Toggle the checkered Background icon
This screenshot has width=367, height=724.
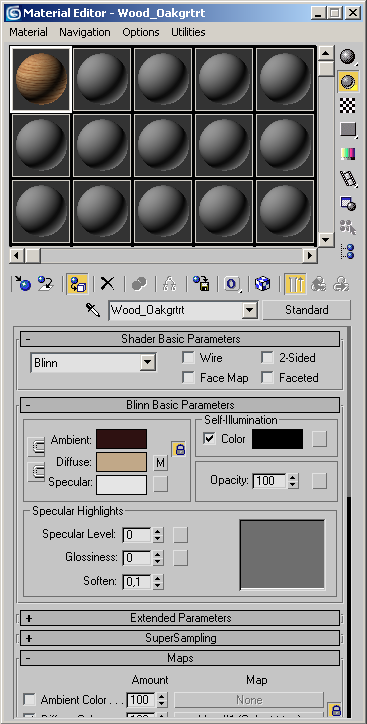coord(349,105)
